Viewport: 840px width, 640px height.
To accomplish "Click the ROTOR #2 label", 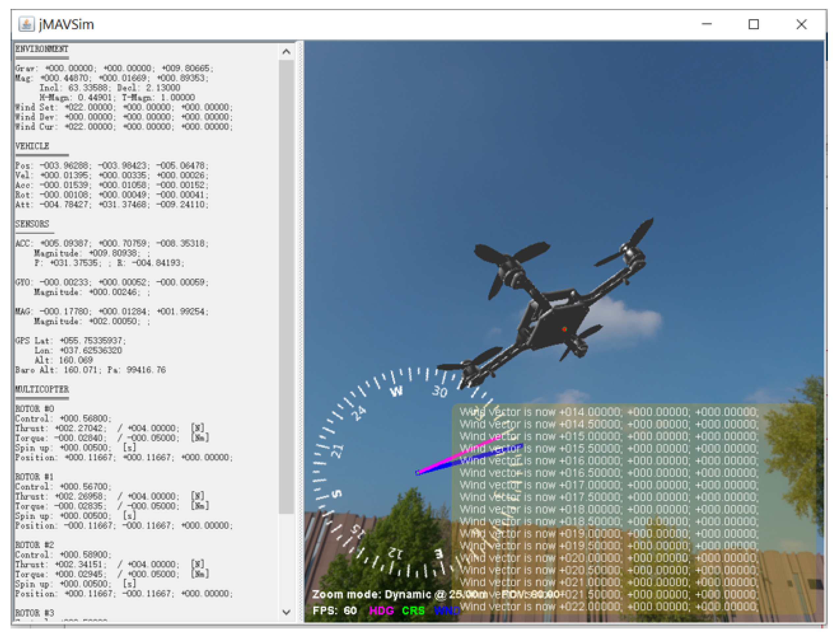I will pyautogui.click(x=35, y=545).
